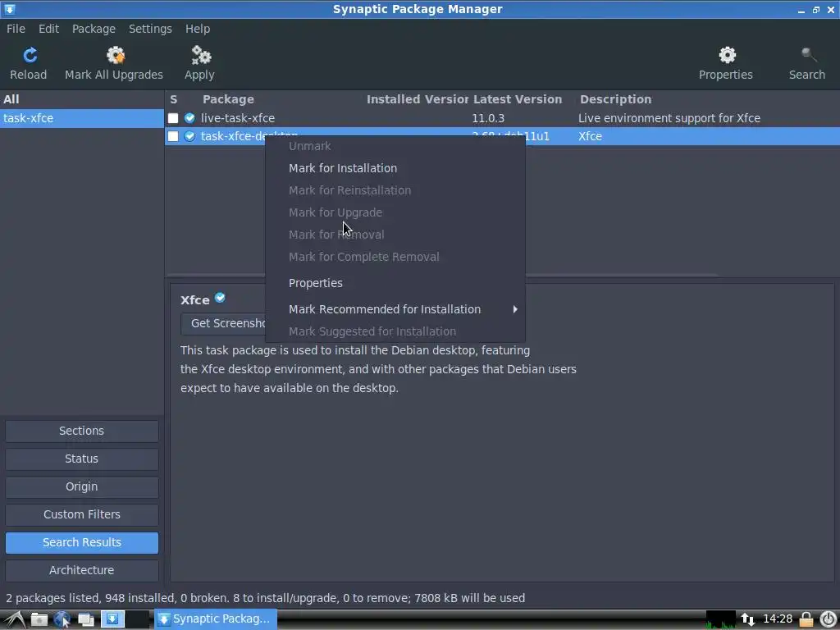Click the Get Screenshot button
Screen dimensions: 840x630
pos(223,323)
